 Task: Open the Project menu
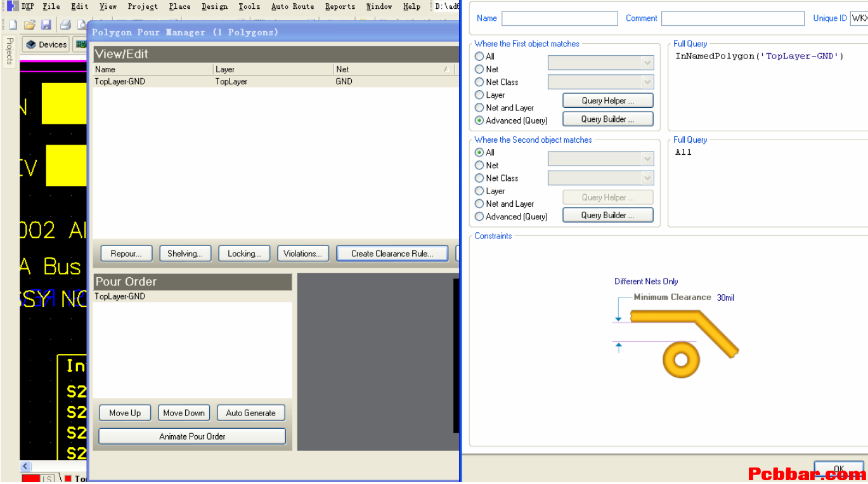coord(143,6)
